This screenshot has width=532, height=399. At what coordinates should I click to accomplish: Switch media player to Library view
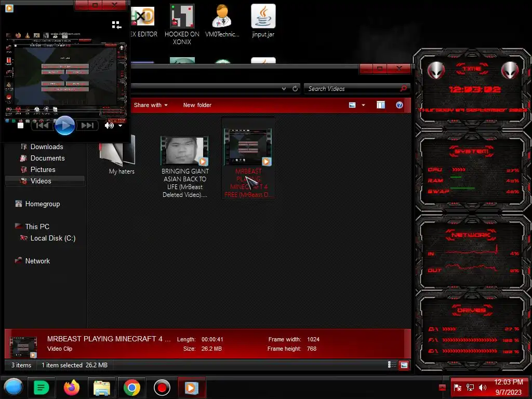point(116,25)
